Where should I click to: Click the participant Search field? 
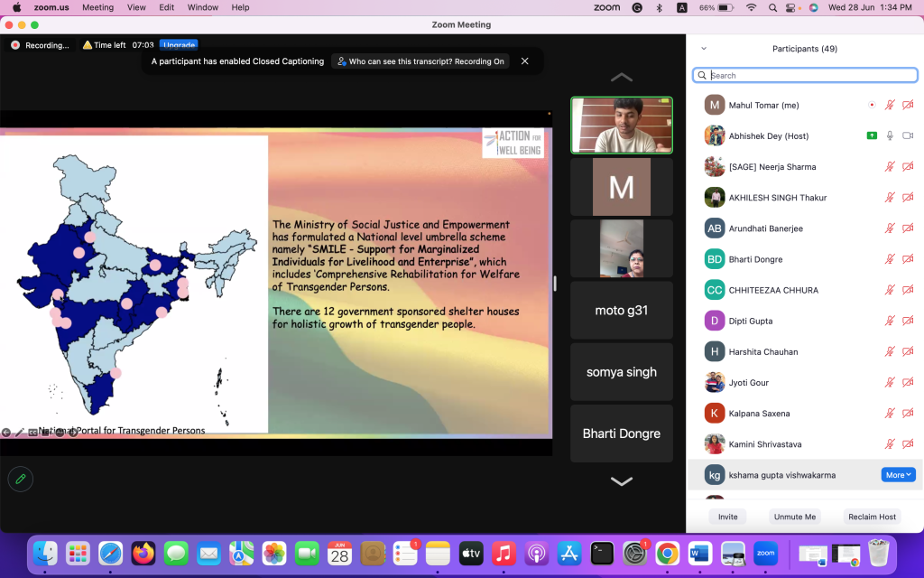[x=805, y=76]
